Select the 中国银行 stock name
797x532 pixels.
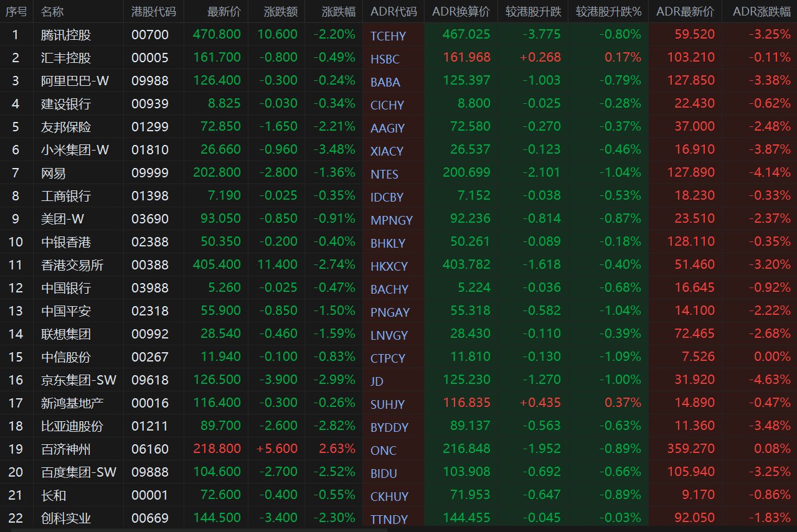coord(66,287)
